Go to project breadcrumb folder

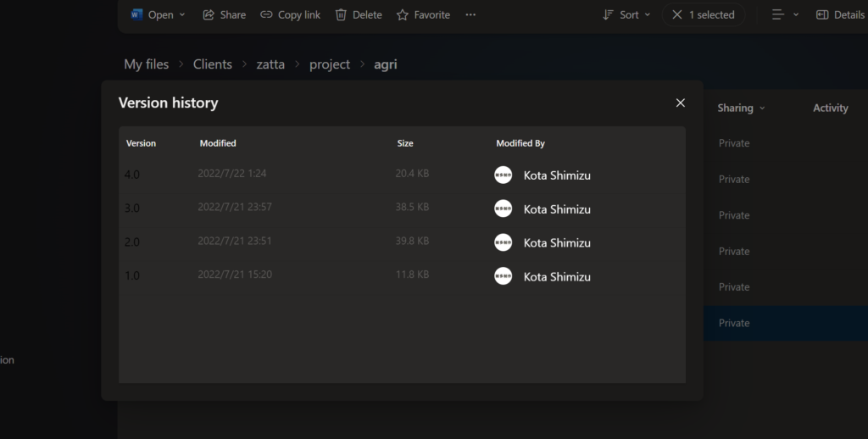click(x=329, y=64)
